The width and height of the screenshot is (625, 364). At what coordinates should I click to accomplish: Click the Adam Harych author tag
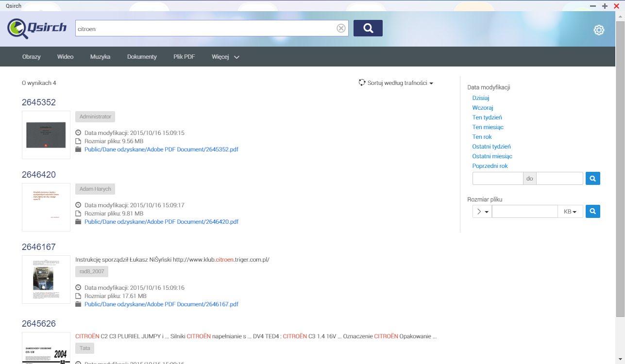(95, 189)
